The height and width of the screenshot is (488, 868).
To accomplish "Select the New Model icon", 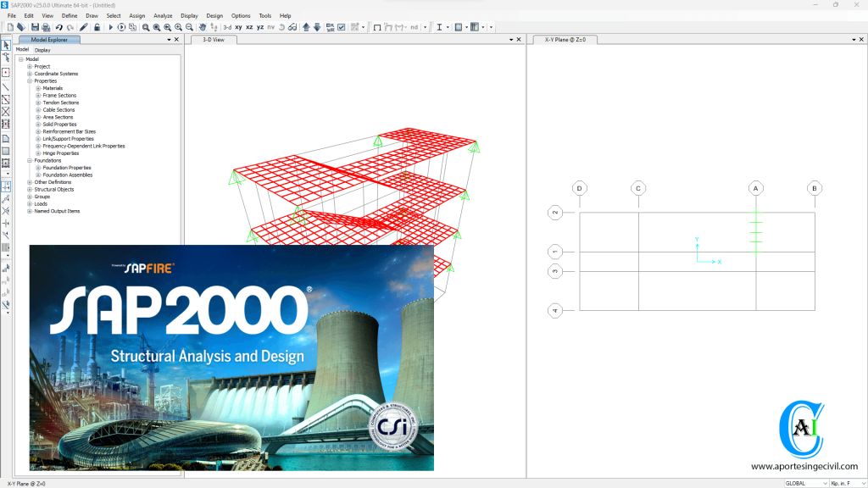I will (x=10, y=26).
